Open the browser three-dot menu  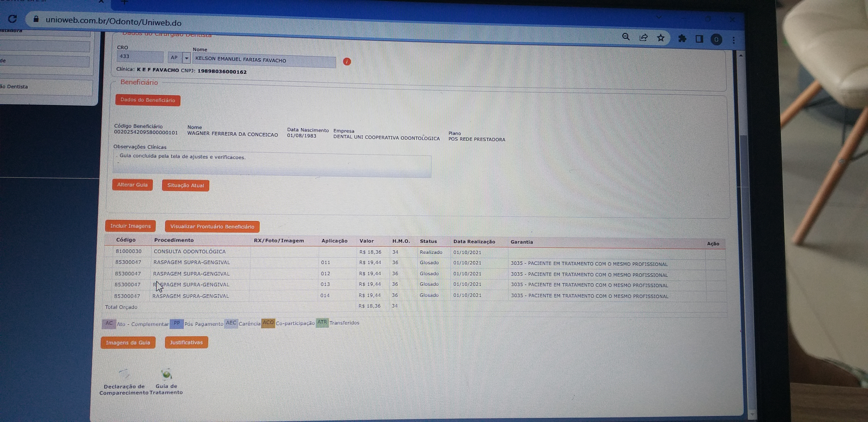(734, 40)
